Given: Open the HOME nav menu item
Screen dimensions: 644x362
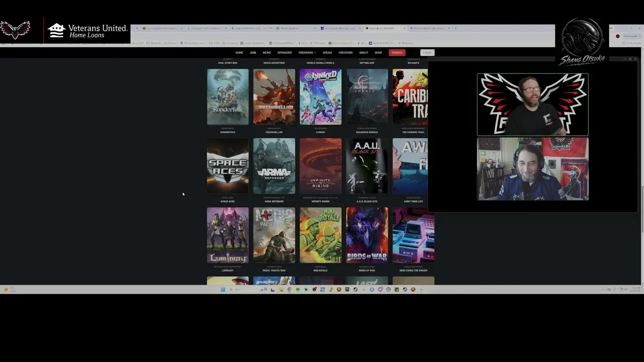Looking at the screenshot, I should point(239,53).
